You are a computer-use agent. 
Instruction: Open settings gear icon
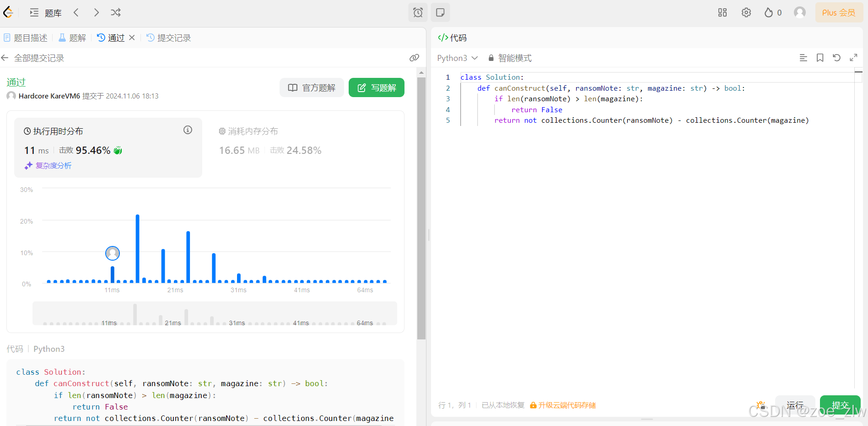pyautogui.click(x=746, y=12)
